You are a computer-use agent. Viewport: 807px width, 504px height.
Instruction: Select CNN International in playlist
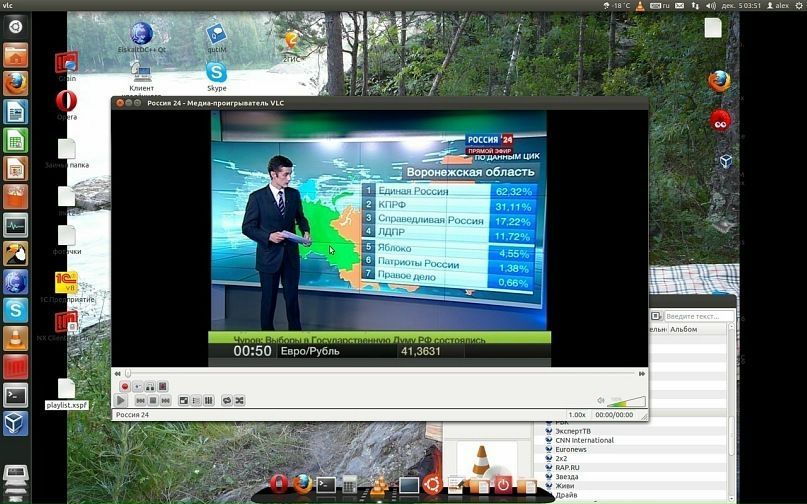click(x=585, y=440)
